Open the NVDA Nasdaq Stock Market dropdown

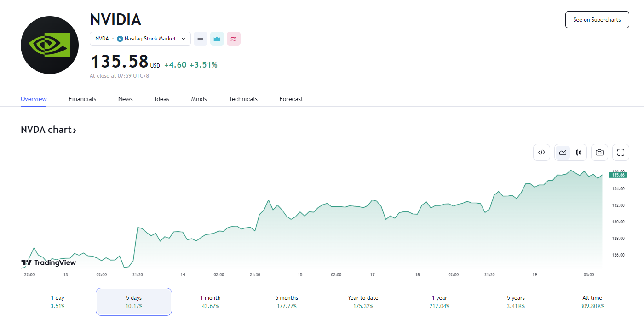140,39
